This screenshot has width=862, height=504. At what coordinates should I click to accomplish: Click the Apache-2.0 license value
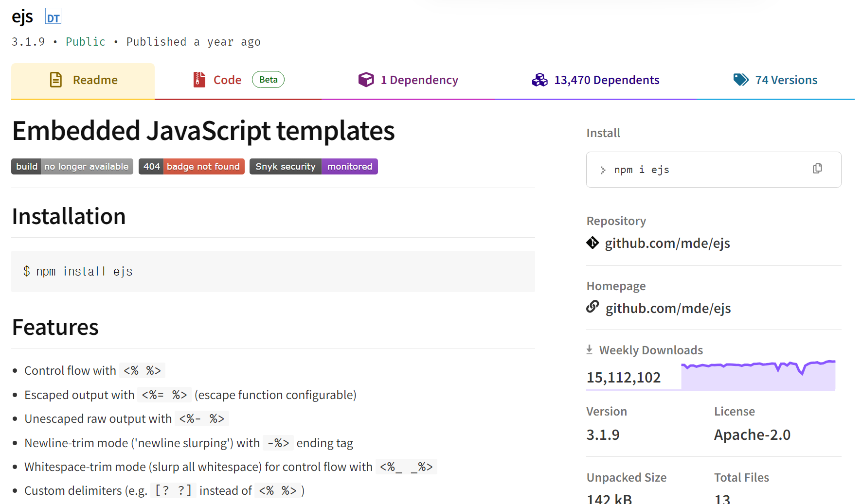(752, 434)
